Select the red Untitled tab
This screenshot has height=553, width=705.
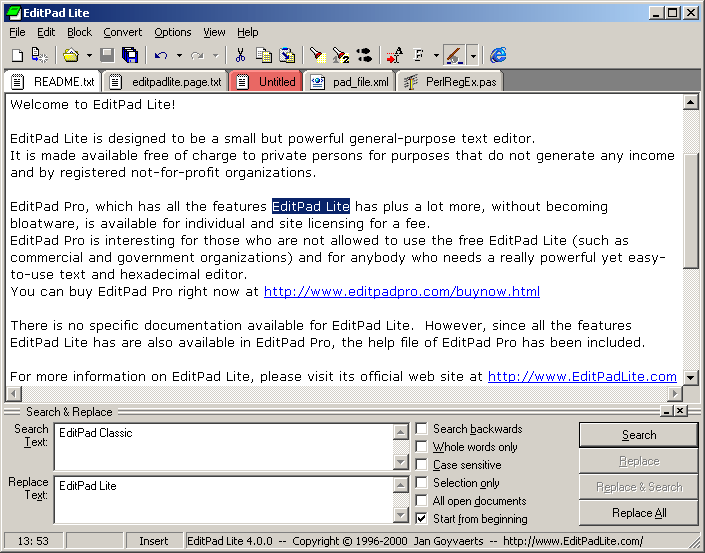point(266,82)
